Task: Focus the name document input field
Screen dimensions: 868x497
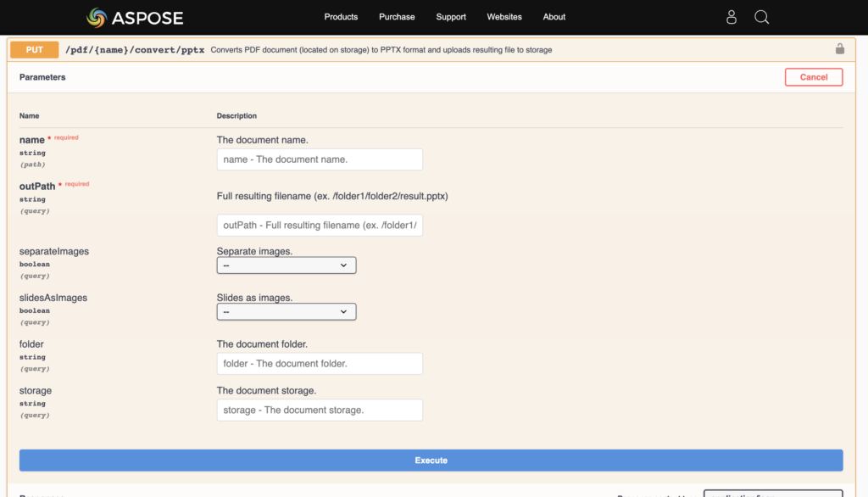Action: click(320, 159)
